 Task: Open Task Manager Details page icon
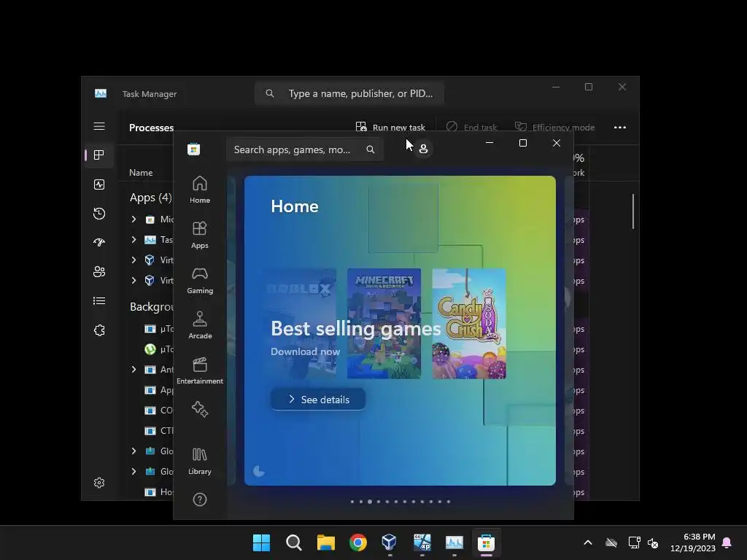[x=99, y=301]
